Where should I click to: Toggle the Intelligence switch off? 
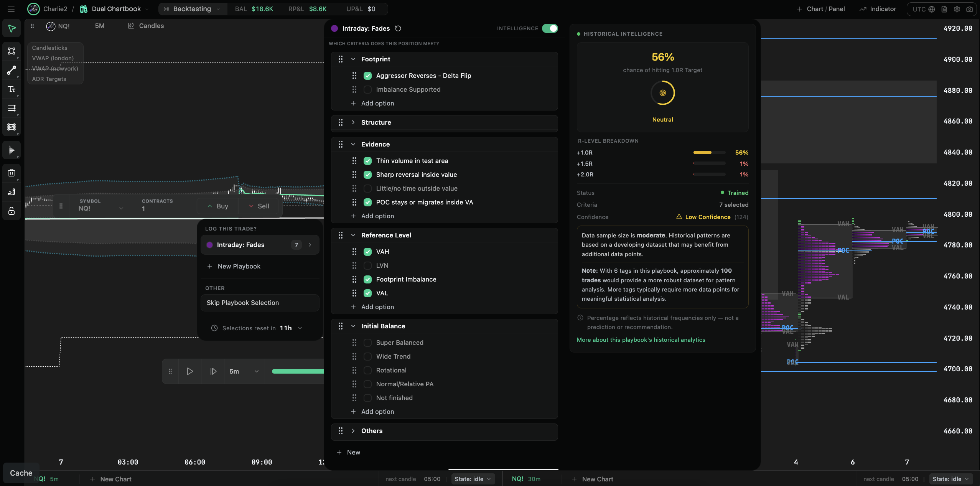[550, 28]
